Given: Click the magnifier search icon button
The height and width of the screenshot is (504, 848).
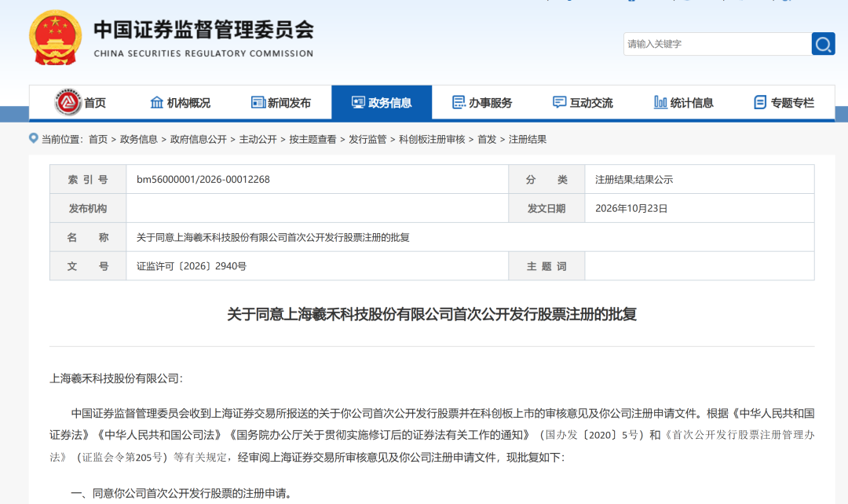Looking at the screenshot, I should click(x=823, y=44).
